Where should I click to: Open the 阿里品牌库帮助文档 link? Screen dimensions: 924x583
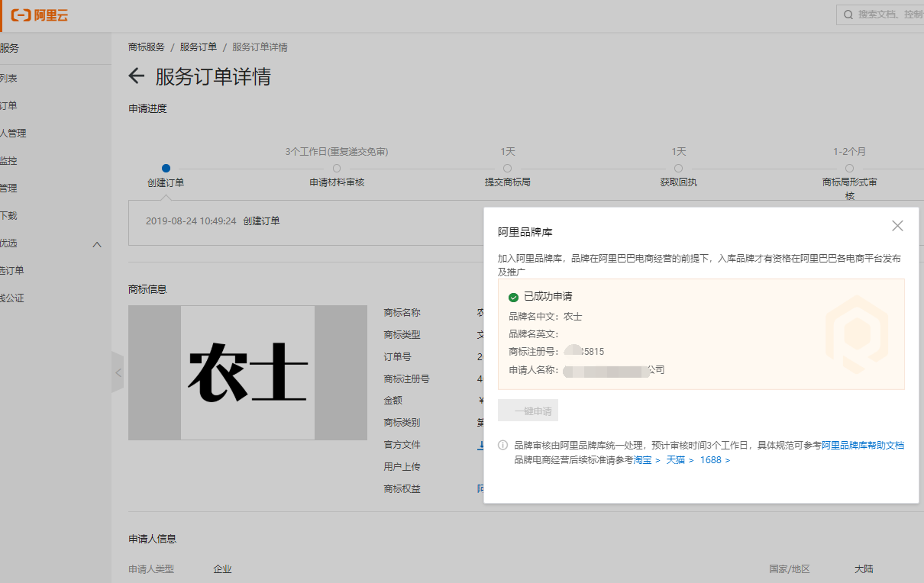click(863, 445)
